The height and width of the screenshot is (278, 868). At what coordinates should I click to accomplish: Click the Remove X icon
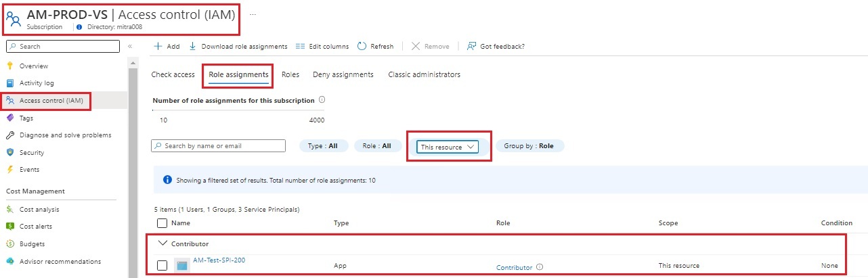[416, 46]
